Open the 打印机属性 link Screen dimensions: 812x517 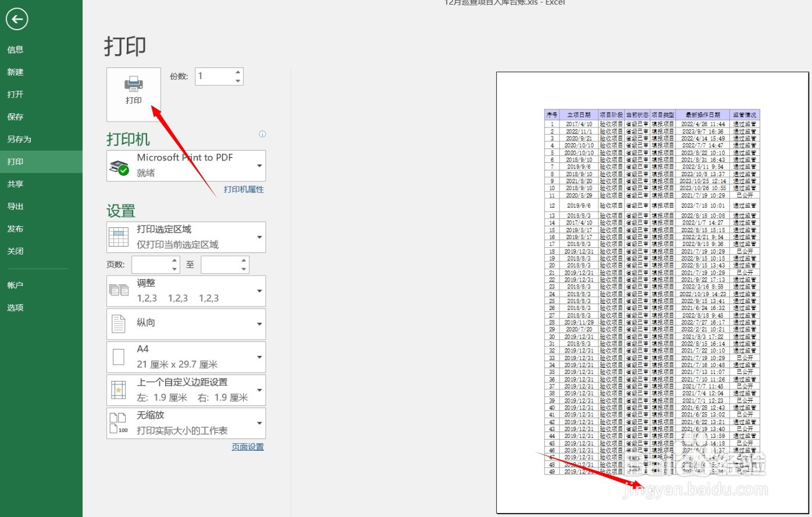point(244,189)
